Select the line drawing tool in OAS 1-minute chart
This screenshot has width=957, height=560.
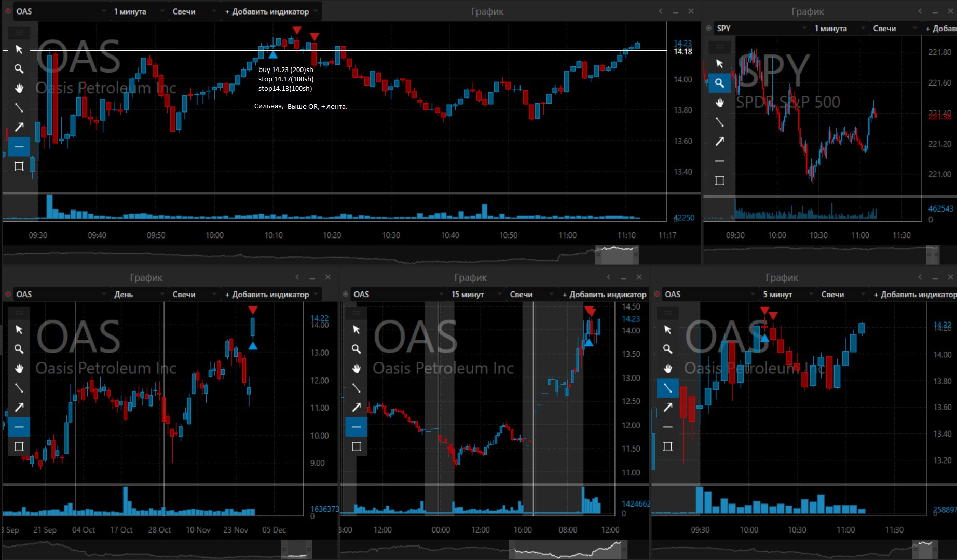(19, 108)
